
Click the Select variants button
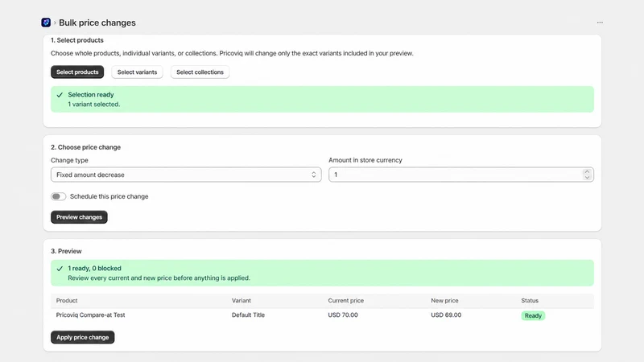pyautogui.click(x=137, y=72)
